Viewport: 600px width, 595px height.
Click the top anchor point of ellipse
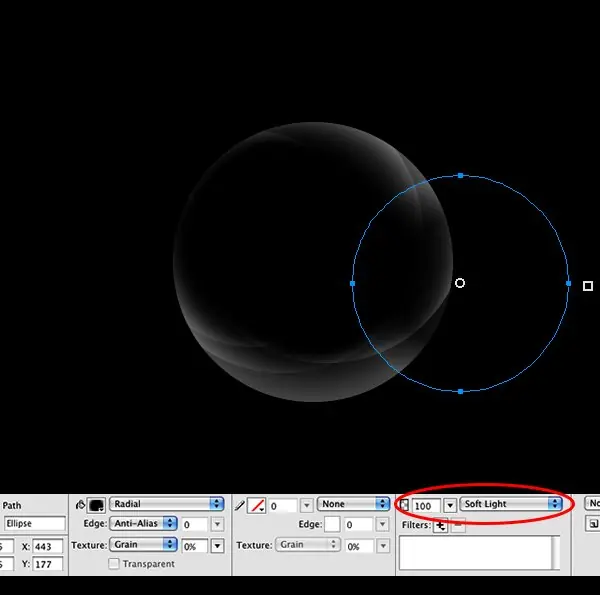pyautogui.click(x=461, y=176)
